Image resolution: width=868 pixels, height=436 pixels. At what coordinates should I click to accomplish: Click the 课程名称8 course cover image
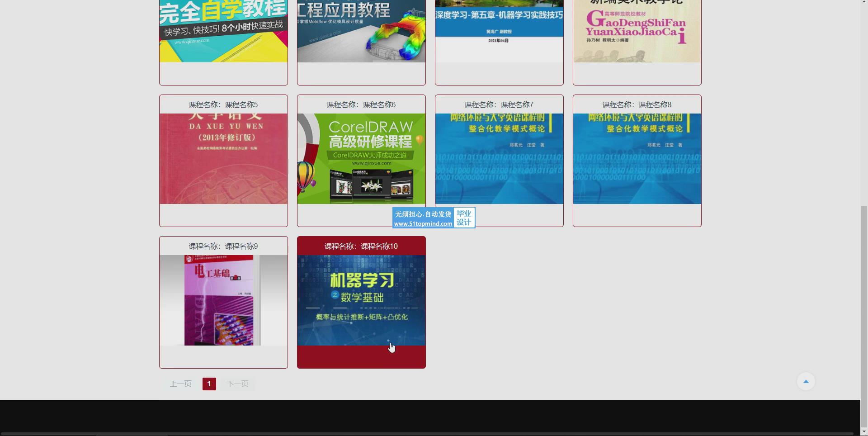637,158
